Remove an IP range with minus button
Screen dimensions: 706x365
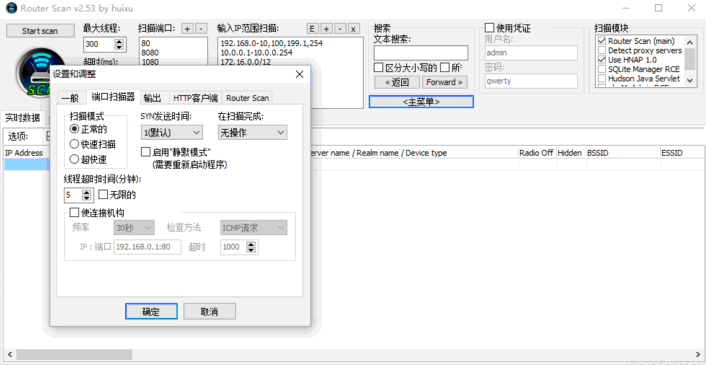click(340, 29)
